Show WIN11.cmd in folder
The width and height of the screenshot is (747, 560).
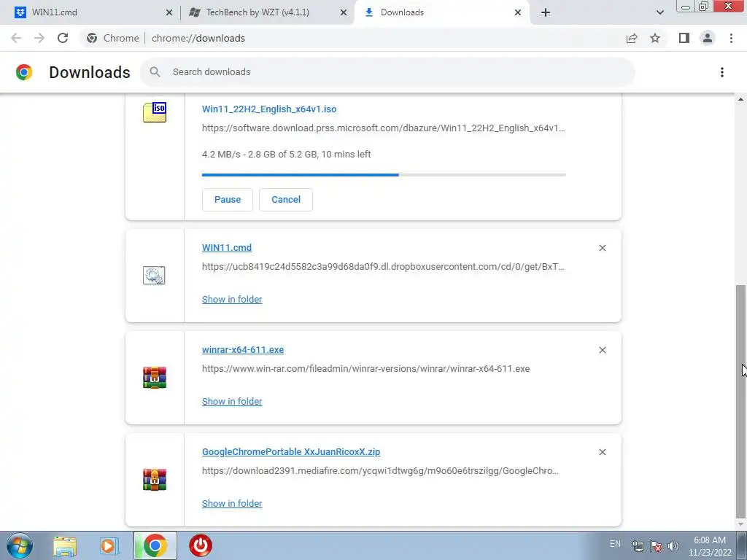coord(232,299)
